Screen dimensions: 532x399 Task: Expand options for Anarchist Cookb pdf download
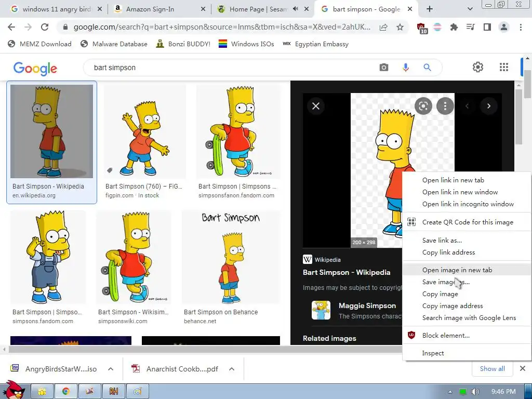[232, 369]
